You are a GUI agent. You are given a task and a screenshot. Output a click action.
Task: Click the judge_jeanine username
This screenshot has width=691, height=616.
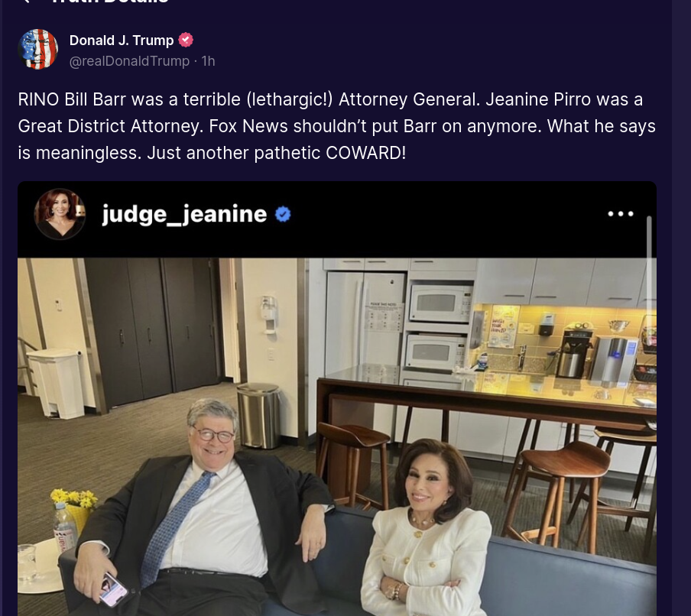pyautogui.click(x=184, y=214)
